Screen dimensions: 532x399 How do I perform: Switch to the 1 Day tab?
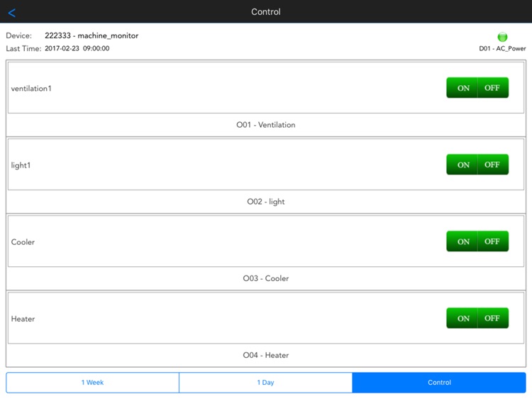point(266,383)
